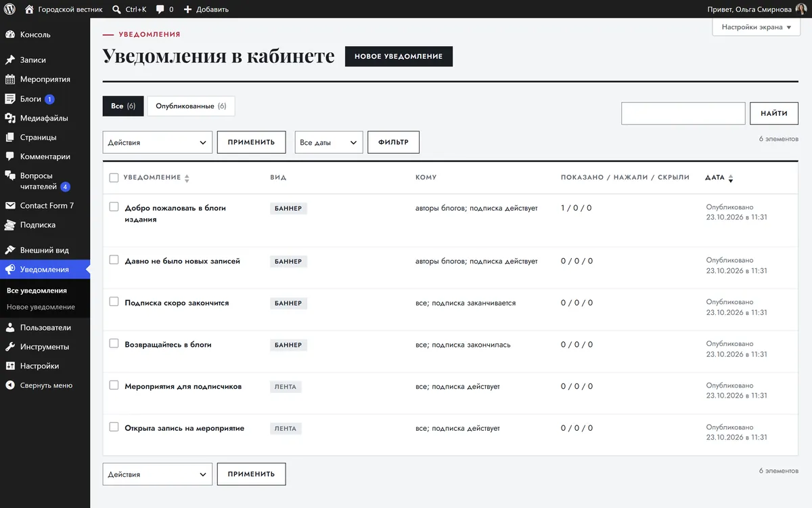Switch to the Все (6) filter tab
The image size is (812, 508).
123,106
